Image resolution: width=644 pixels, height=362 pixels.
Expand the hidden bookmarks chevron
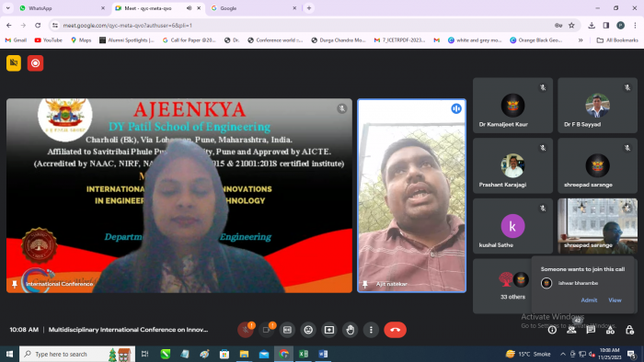[581, 40]
